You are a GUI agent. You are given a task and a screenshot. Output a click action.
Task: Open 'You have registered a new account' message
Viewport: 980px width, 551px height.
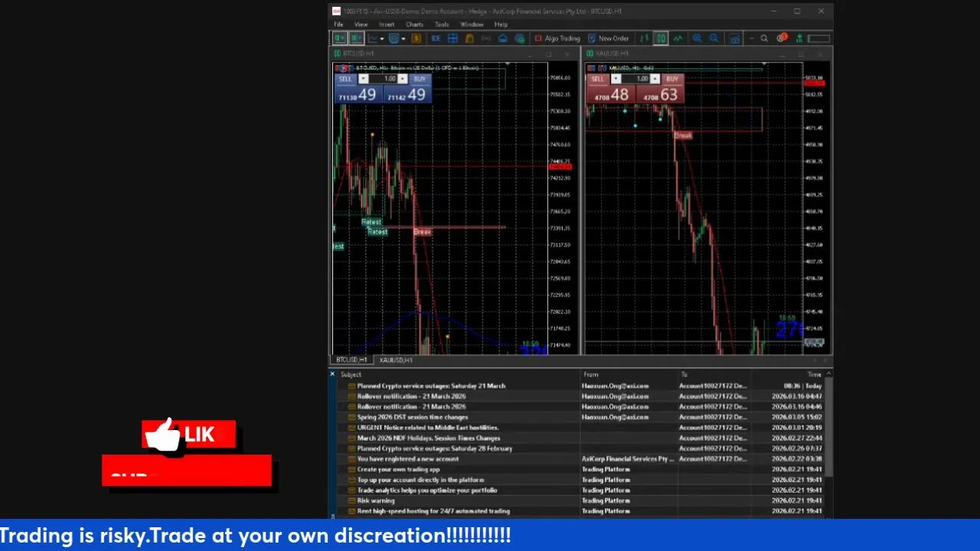(580, 459)
